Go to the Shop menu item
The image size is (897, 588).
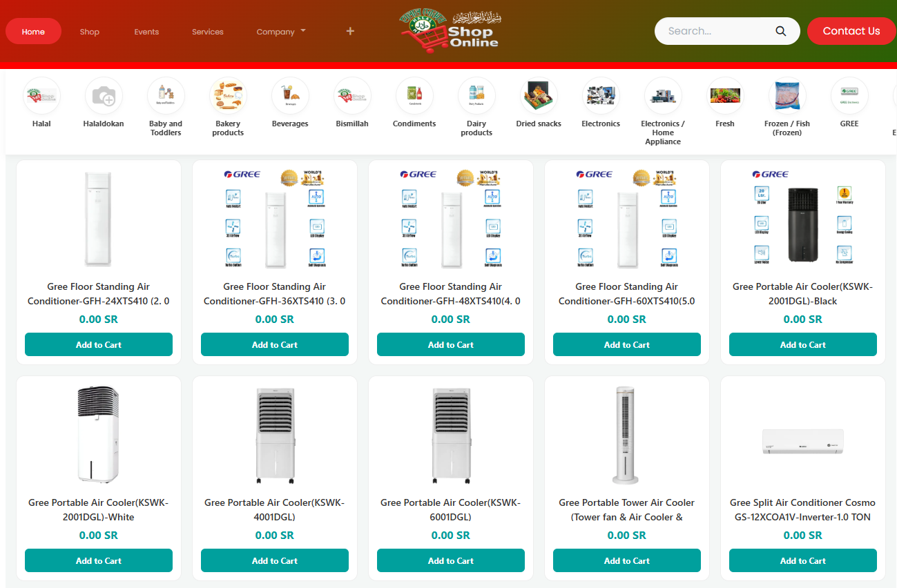(90, 32)
